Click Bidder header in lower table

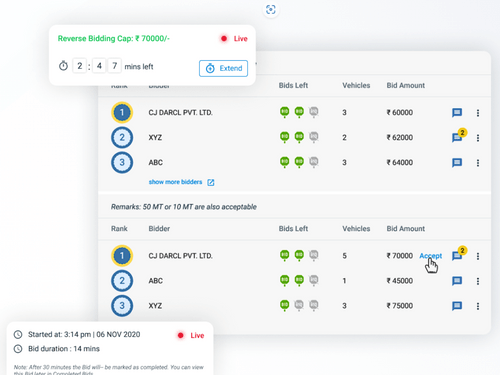(x=159, y=229)
